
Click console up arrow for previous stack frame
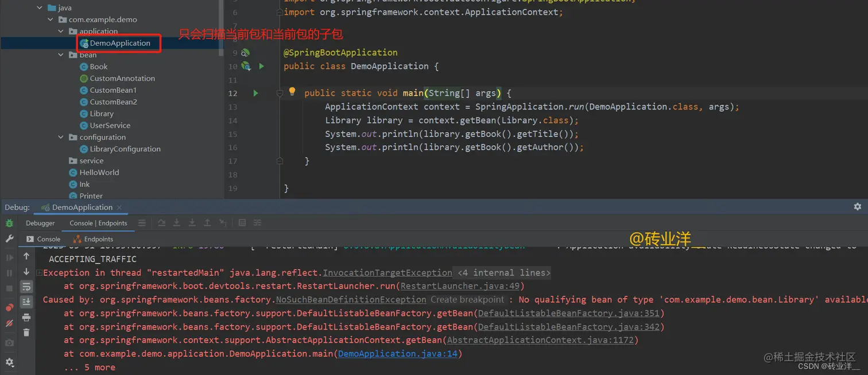coord(26,256)
